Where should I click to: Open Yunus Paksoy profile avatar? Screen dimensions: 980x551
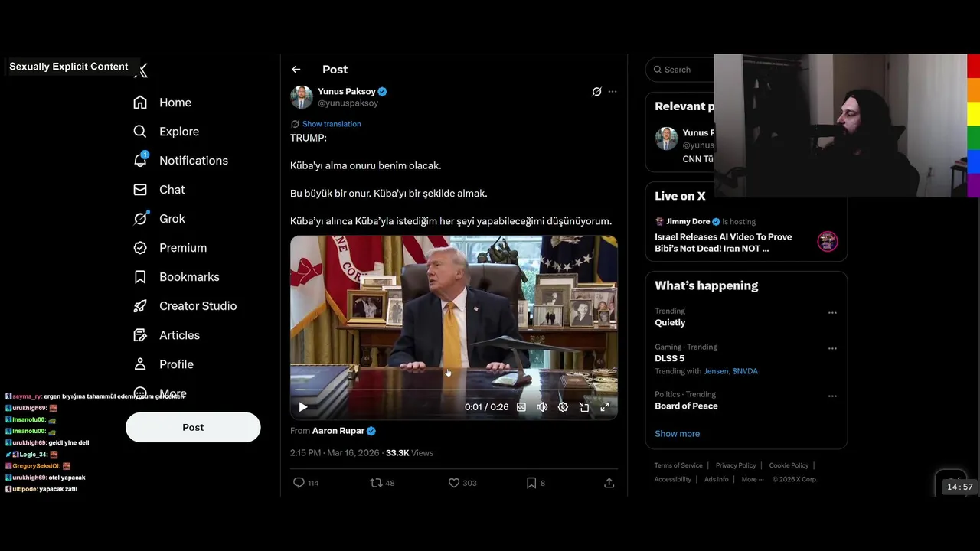[x=302, y=97]
